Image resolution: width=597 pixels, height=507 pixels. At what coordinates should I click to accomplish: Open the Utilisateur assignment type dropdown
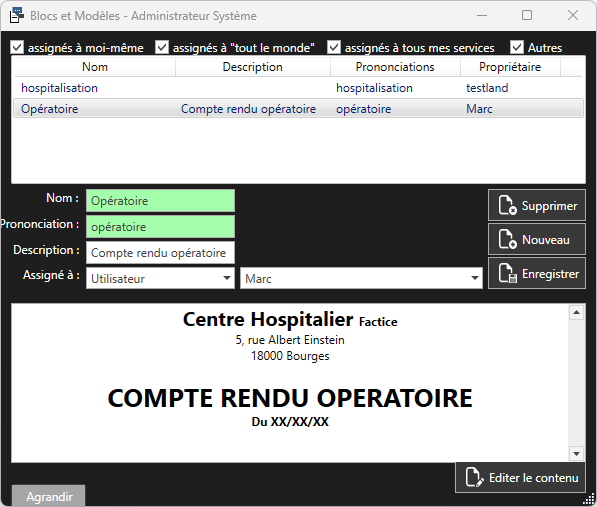click(160, 278)
